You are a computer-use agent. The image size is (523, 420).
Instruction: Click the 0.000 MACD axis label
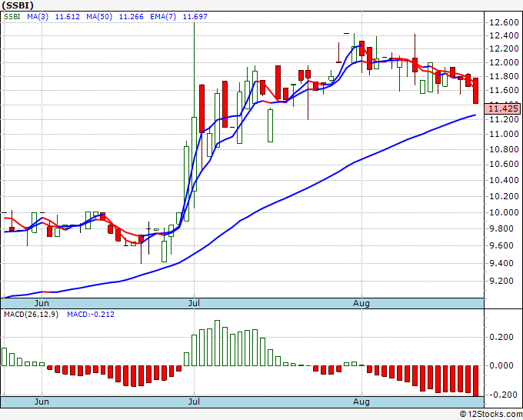[501, 365]
